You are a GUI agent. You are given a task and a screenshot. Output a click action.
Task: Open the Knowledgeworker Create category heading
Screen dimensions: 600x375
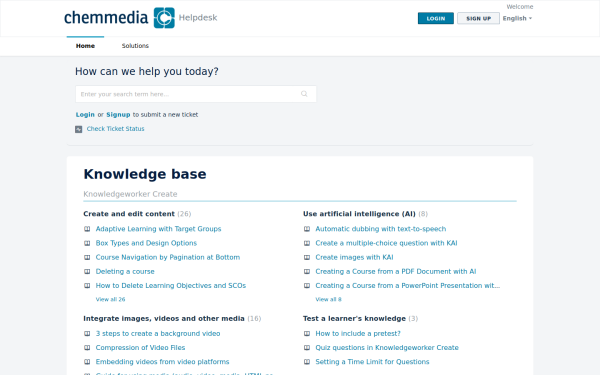[130, 194]
